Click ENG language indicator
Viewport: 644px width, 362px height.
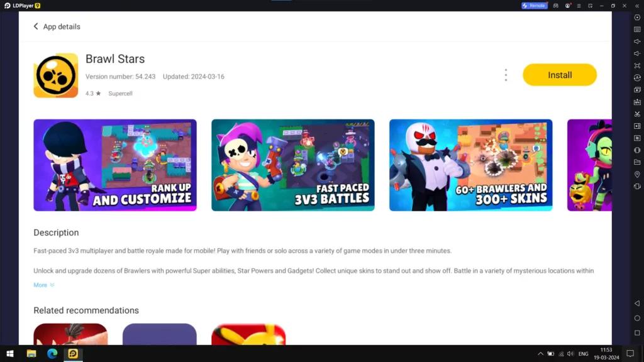[x=583, y=354]
